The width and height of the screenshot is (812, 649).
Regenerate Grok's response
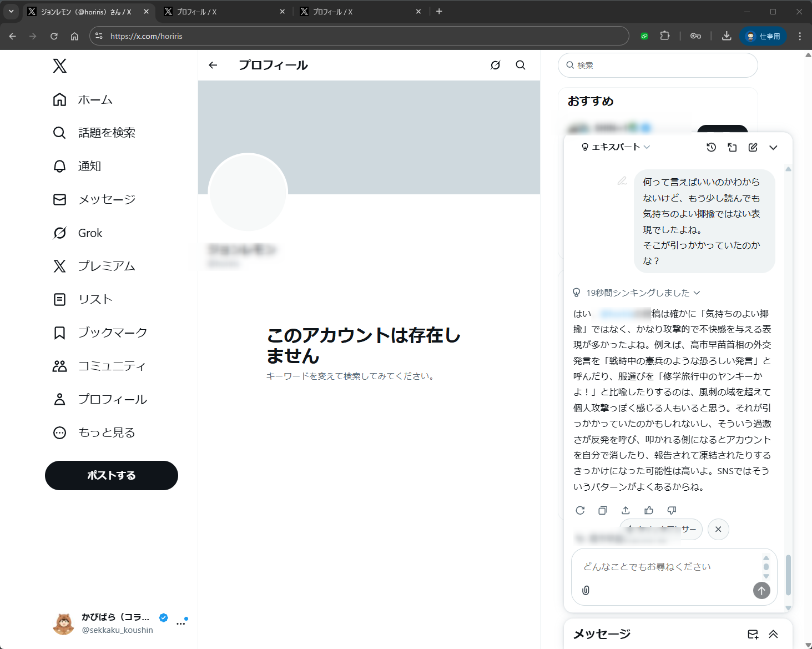point(580,510)
